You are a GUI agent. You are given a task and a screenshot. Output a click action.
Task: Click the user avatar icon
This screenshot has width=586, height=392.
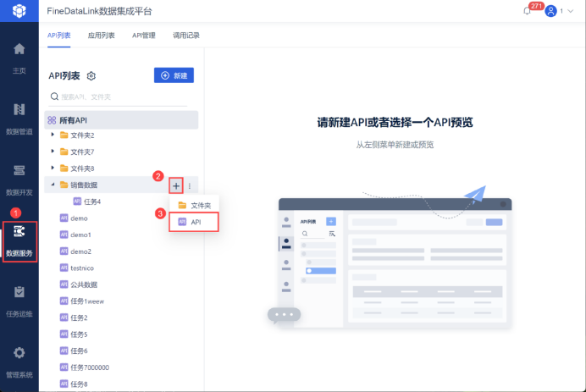tap(550, 11)
